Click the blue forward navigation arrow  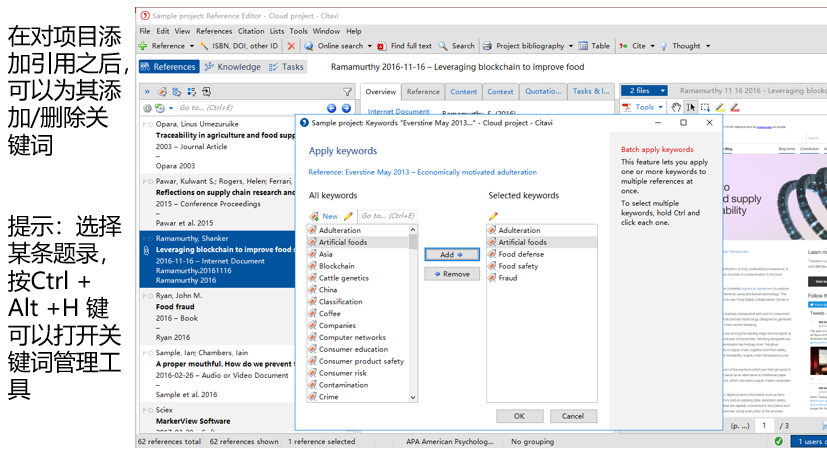click(x=346, y=108)
